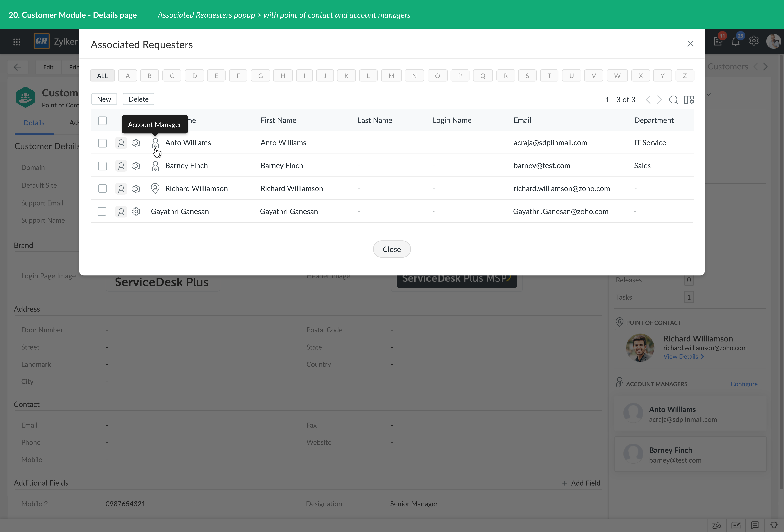Open gear actions for Barney Finch row
The image size is (784, 532).
(136, 166)
